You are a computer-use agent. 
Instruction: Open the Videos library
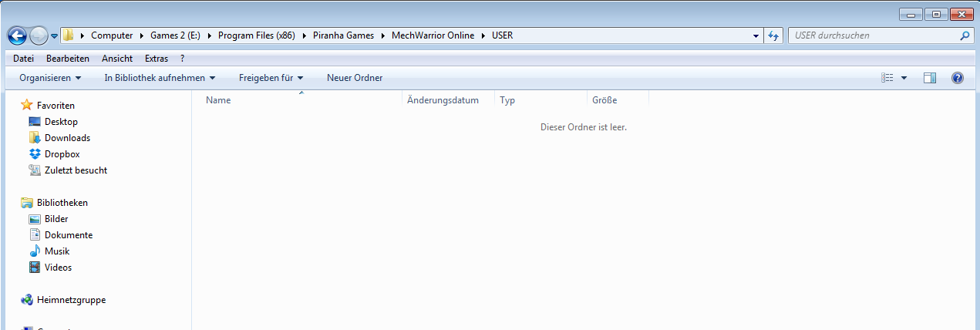(x=58, y=268)
